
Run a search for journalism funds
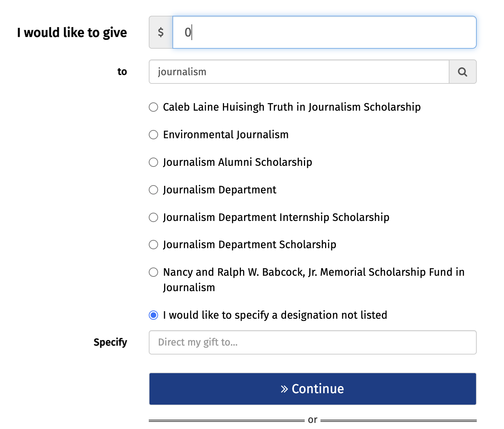pyautogui.click(x=462, y=72)
